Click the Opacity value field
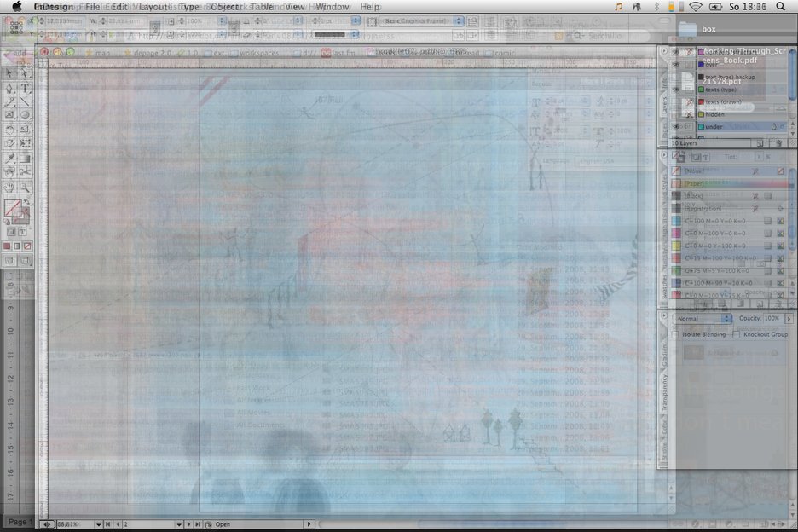Viewport: 798px width, 532px height. tap(772, 319)
